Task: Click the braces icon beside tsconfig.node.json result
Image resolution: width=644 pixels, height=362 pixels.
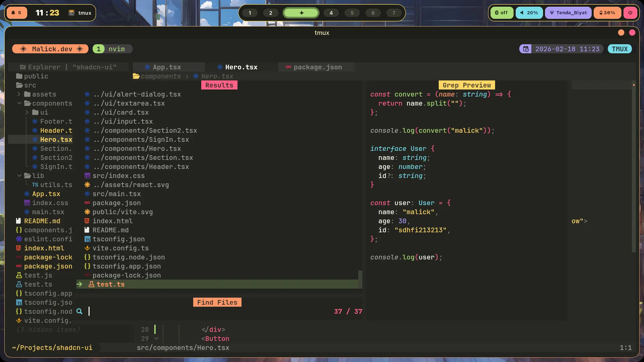Action: coord(87,257)
